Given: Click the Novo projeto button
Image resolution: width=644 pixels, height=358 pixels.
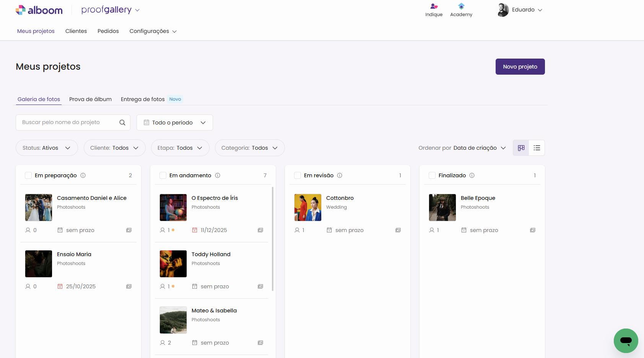Looking at the screenshot, I should click(520, 67).
